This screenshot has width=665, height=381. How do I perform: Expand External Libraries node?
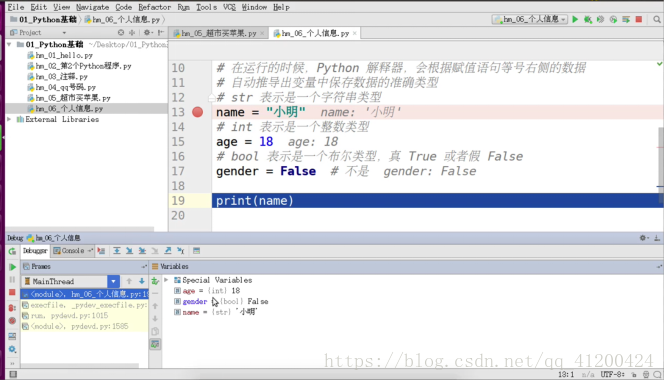pos(9,120)
